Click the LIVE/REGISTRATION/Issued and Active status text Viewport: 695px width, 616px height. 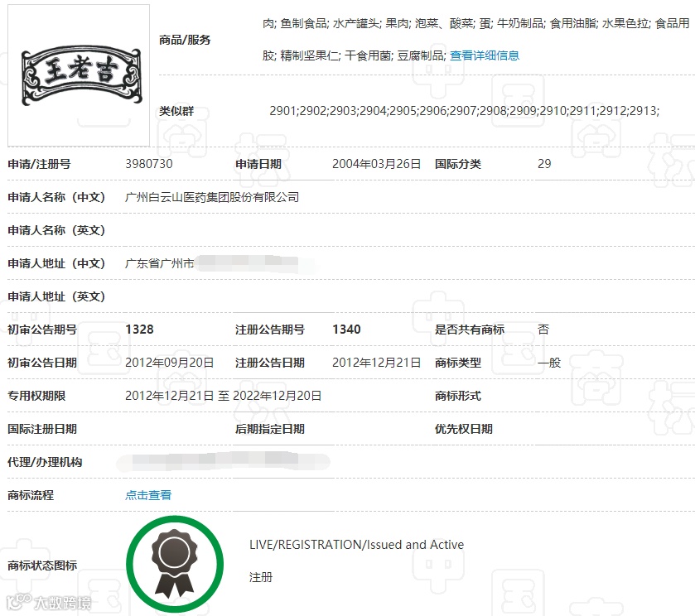357,545
